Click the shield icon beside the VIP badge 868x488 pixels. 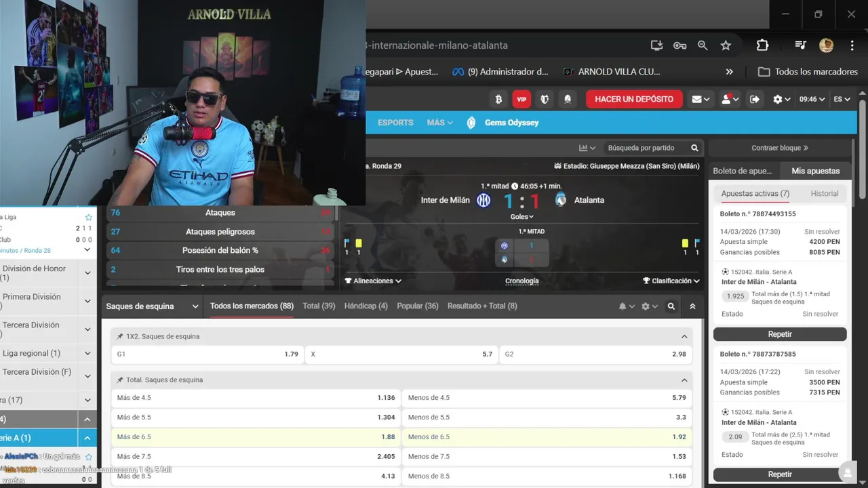pos(545,99)
